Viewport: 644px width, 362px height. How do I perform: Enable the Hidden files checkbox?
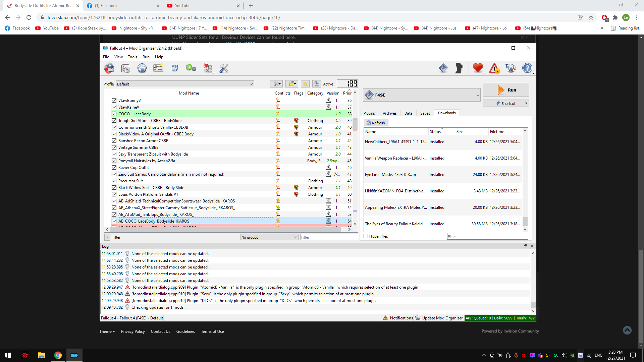[x=366, y=236]
